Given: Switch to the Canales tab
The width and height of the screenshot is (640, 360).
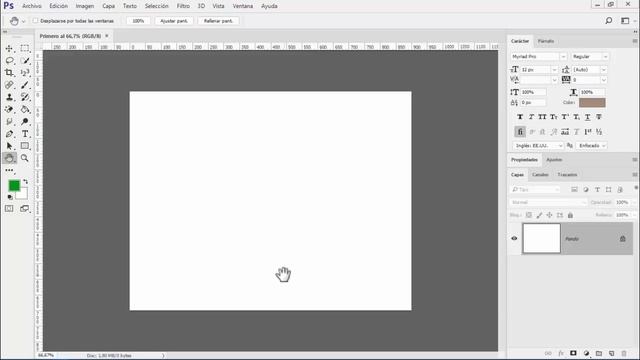Looking at the screenshot, I should click(540, 175).
